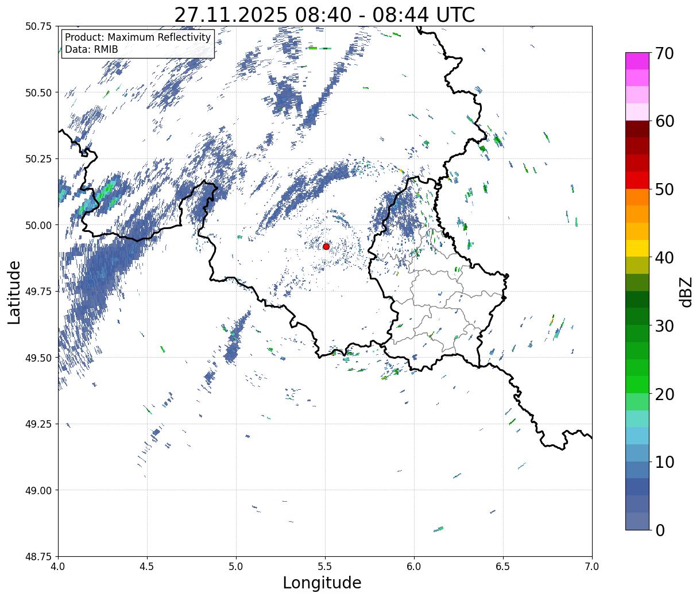
Task: Click the longitude tick label 5.5
Action: click(325, 567)
